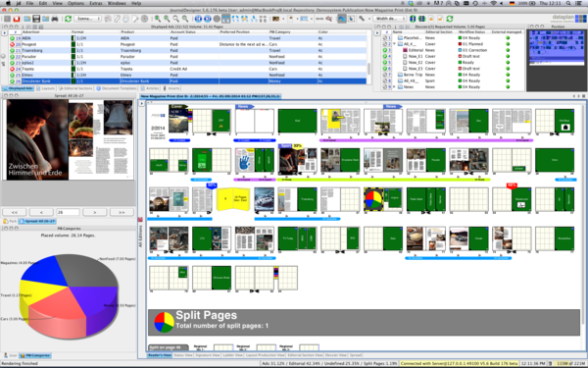Click the spread page number input field

coord(68,212)
